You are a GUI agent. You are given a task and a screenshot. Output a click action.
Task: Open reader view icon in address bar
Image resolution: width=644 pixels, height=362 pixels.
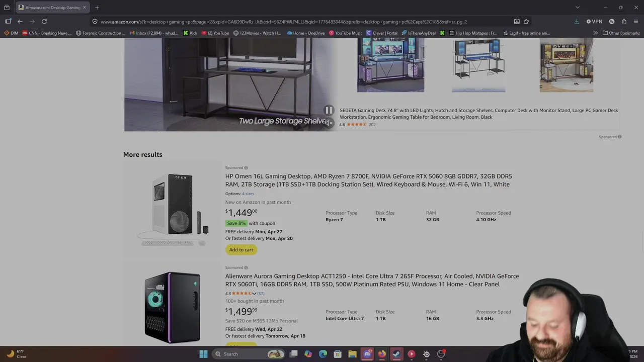[x=517, y=22]
